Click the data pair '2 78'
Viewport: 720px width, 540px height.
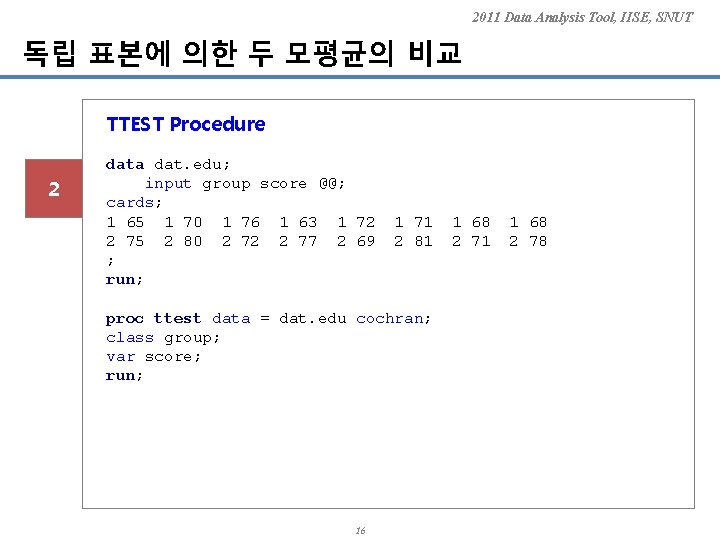[x=529, y=241]
